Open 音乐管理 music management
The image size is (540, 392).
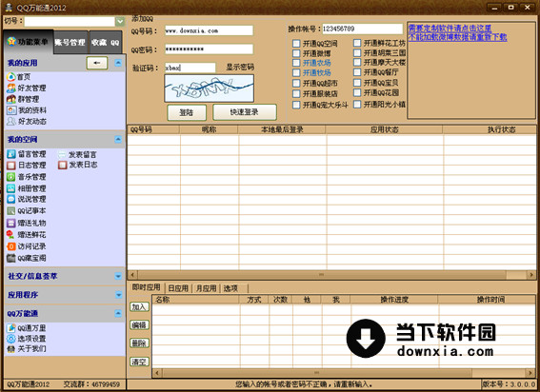click(x=26, y=177)
